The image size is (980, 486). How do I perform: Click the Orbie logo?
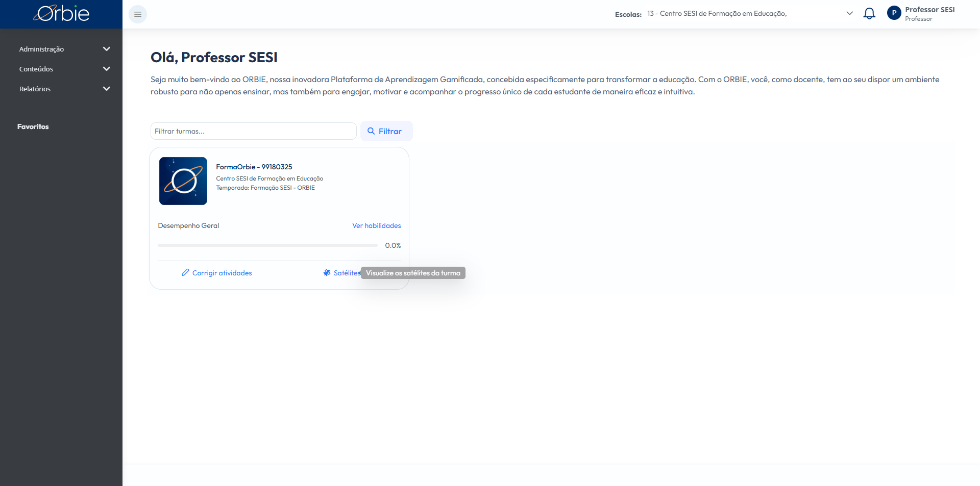[61, 14]
